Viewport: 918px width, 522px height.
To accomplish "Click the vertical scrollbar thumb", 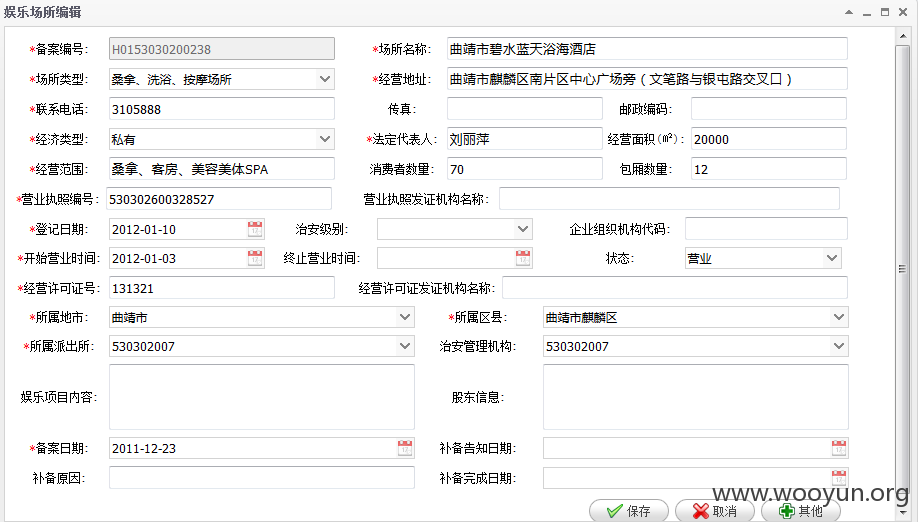I will (903, 269).
